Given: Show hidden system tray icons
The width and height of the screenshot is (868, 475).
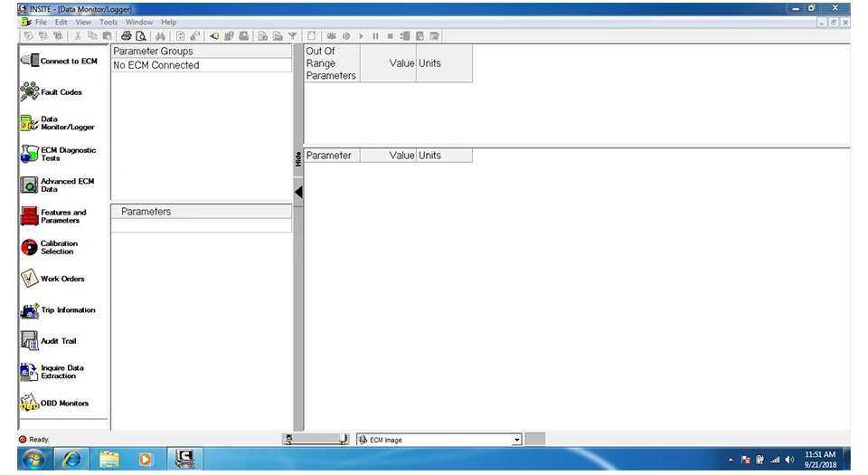Looking at the screenshot, I should pos(731,460).
